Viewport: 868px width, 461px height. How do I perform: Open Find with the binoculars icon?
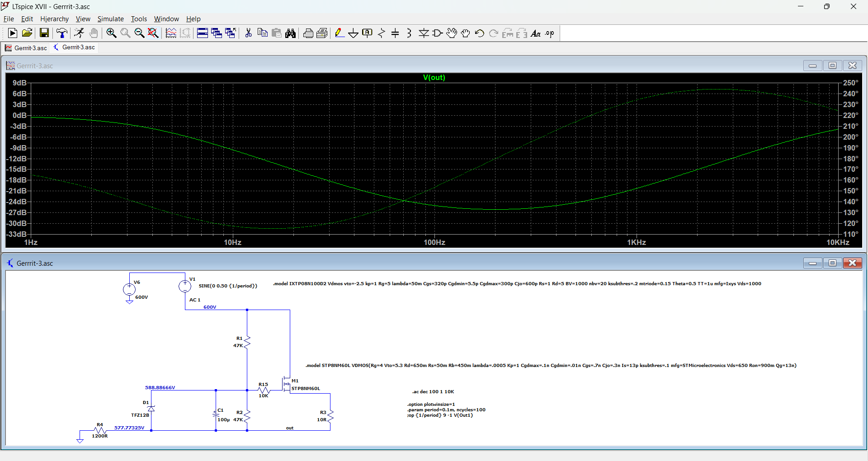(291, 33)
